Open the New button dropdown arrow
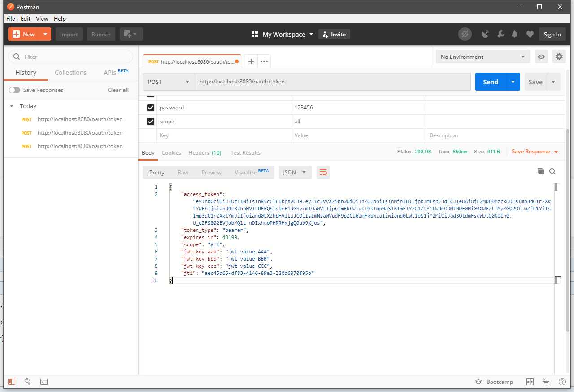This screenshot has height=392, width=574. click(45, 34)
